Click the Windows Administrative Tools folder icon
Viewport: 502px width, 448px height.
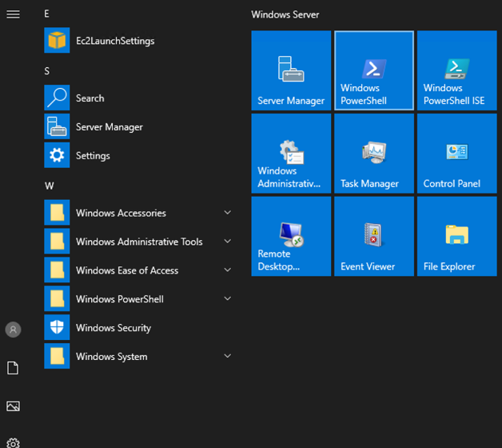click(x=57, y=242)
